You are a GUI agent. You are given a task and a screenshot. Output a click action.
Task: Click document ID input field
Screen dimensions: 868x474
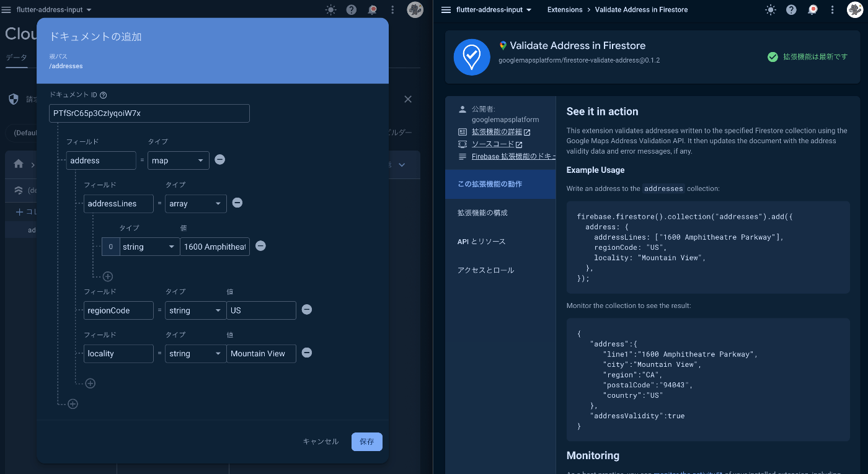pyautogui.click(x=149, y=113)
